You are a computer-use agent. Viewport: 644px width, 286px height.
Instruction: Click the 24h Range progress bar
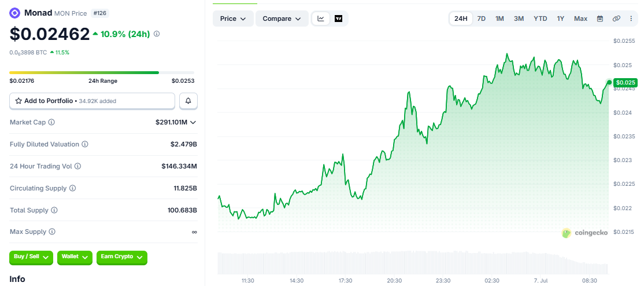pos(102,72)
